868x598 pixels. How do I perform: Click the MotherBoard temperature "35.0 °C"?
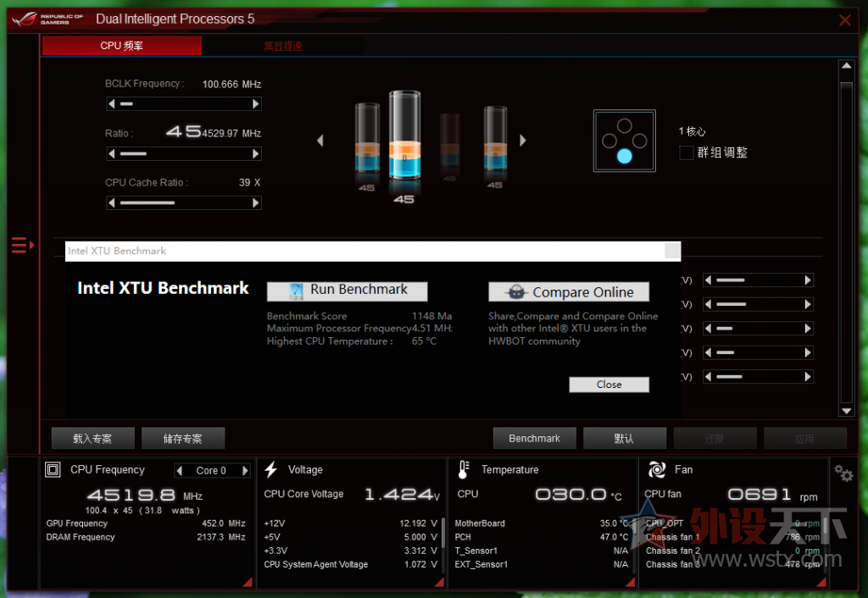[x=614, y=523]
